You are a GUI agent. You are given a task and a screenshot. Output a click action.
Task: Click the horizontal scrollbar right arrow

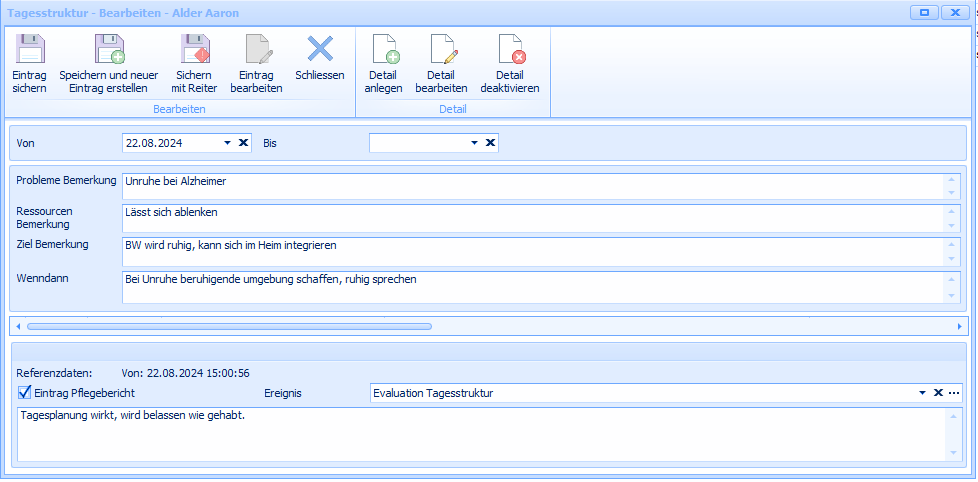pos(960,326)
